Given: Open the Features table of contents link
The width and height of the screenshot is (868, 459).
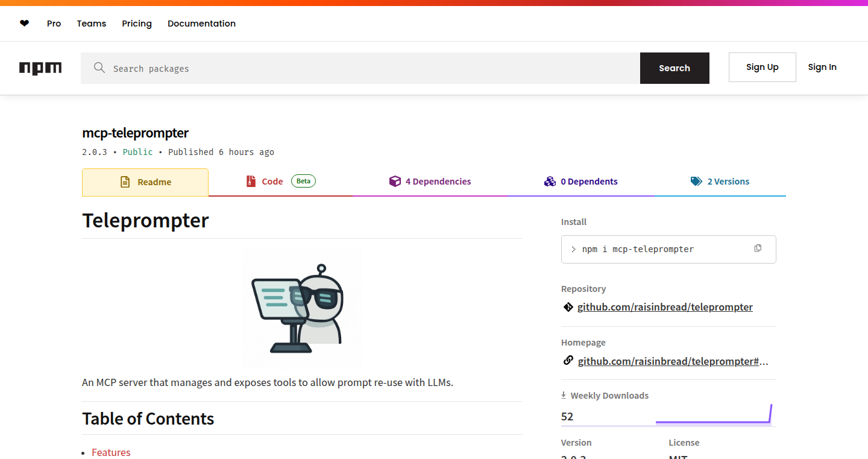Looking at the screenshot, I should (111, 452).
